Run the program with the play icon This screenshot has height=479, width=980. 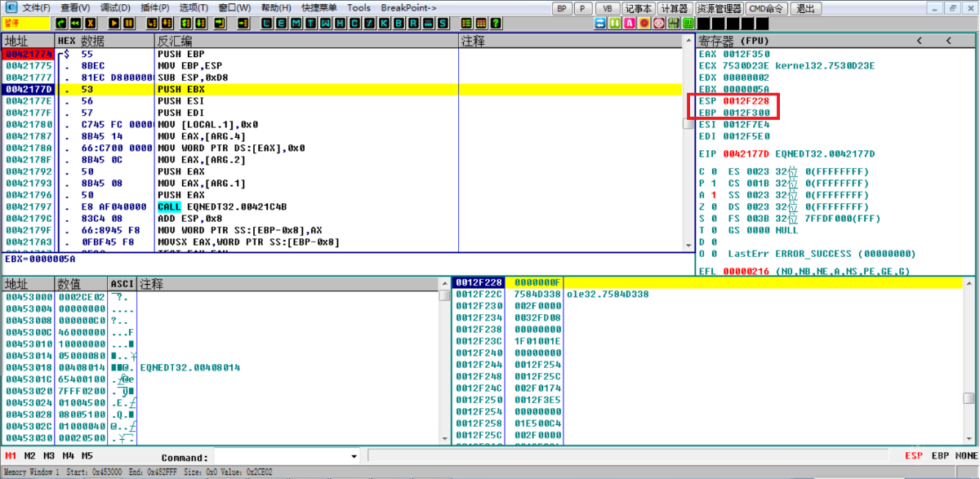[x=114, y=23]
